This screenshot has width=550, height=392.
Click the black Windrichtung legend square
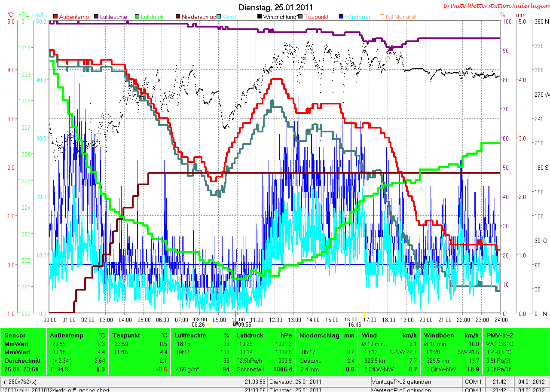[259, 17]
